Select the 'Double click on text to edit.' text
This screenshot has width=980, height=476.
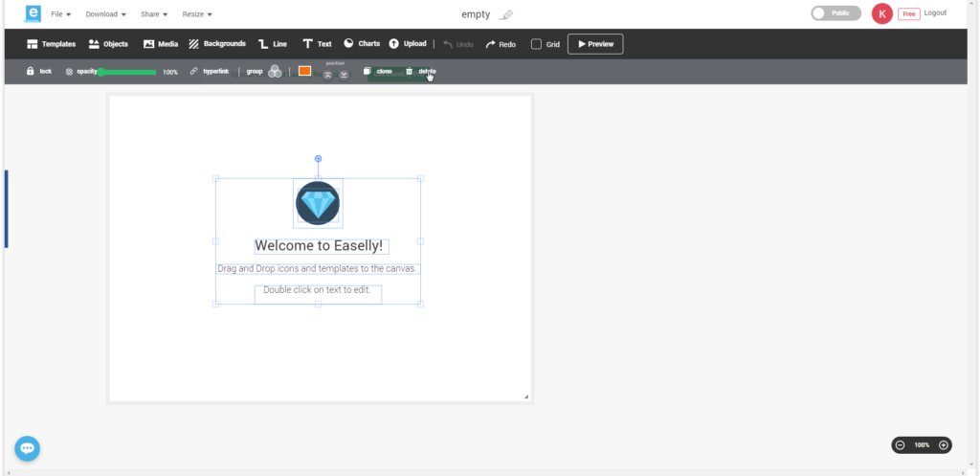[318, 290]
